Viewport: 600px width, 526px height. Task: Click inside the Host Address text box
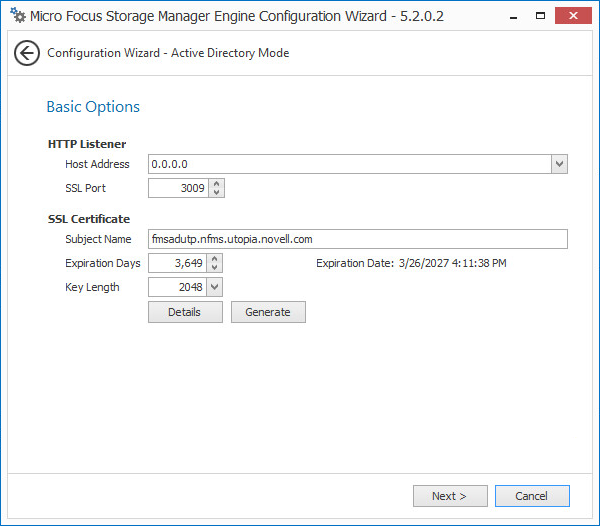click(348, 164)
